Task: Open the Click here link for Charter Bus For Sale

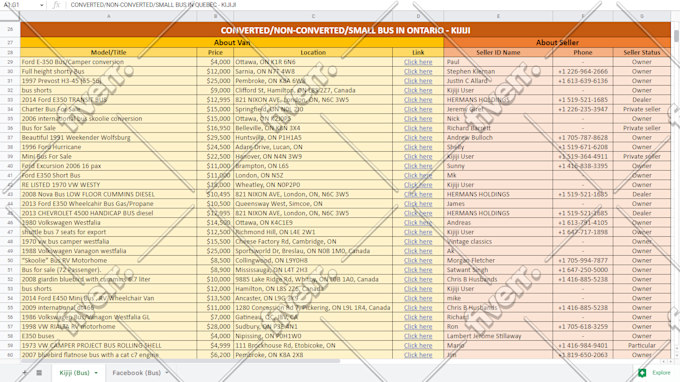Action: click(418, 109)
